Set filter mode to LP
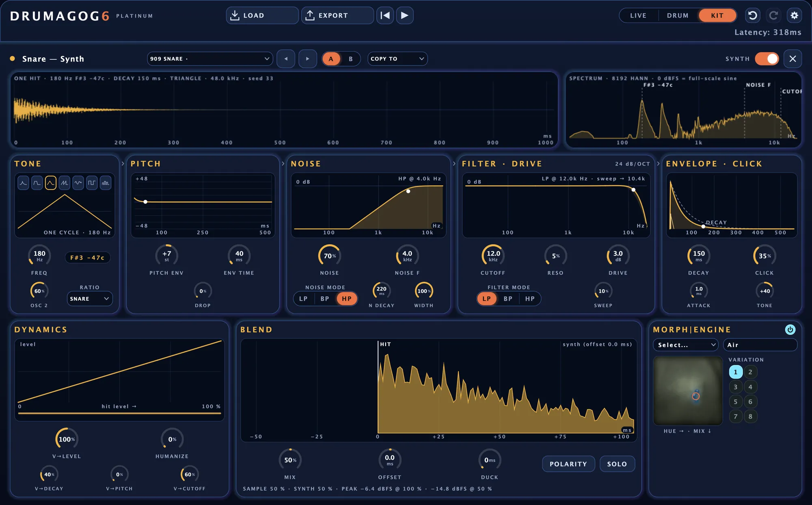812x505 pixels. [487, 299]
